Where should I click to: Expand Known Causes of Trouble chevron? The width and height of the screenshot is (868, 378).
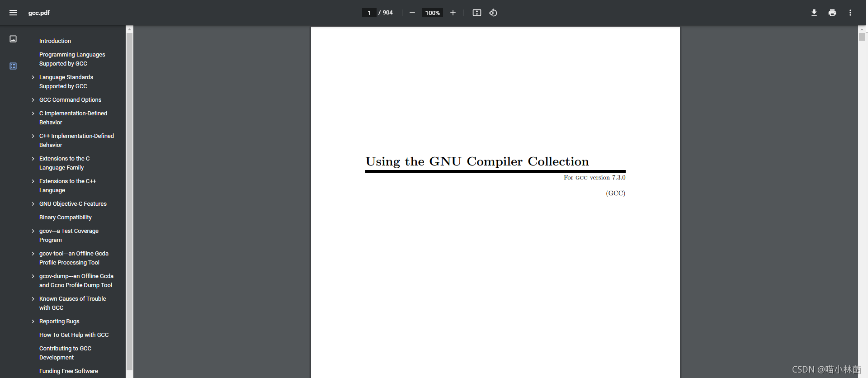(x=33, y=299)
